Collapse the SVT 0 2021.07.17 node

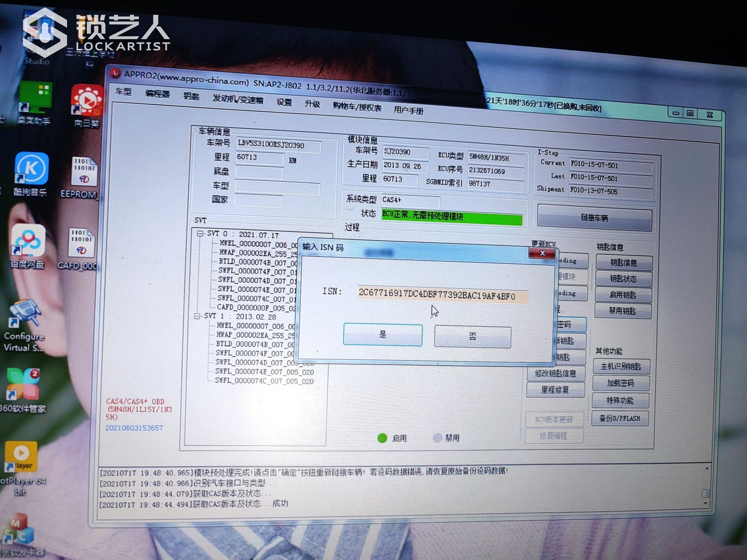point(200,233)
